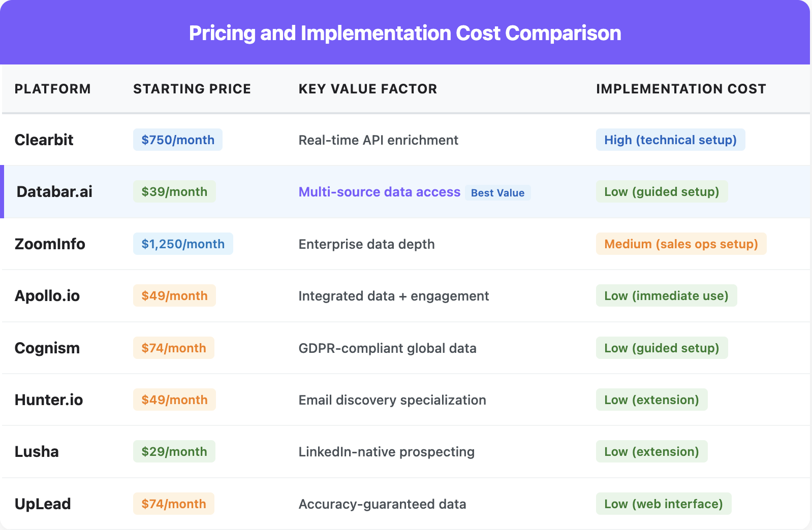The width and height of the screenshot is (812, 530).
Task: Select the IMPLEMENTATION COST column header
Action: 681,89
